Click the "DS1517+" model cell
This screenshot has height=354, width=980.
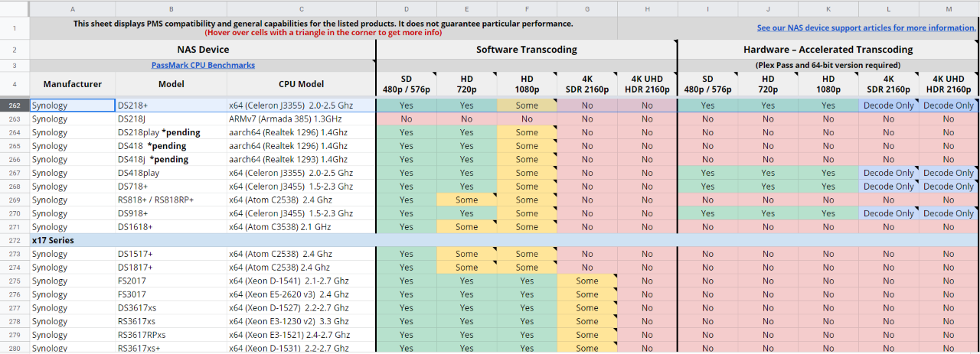click(171, 254)
